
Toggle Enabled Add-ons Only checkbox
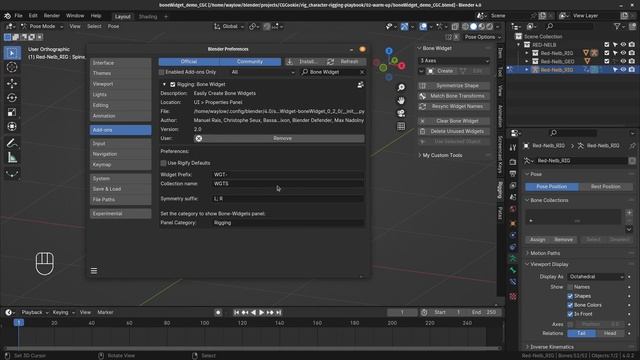tap(162, 72)
